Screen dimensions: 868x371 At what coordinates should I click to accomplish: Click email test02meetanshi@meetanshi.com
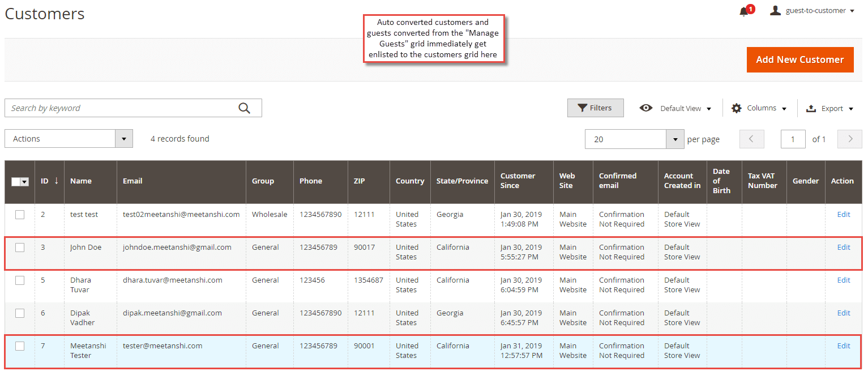(x=181, y=215)
